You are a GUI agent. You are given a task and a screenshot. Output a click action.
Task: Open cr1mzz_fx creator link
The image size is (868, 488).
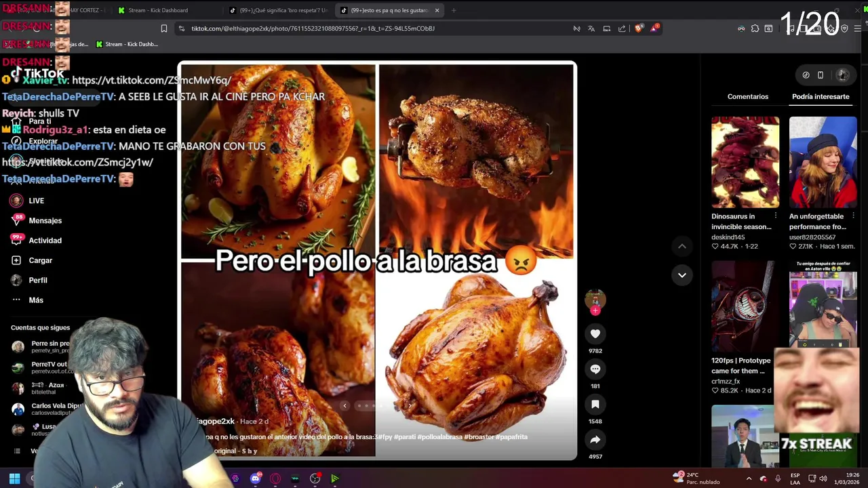pyautogui.click(x=726, y=382)
